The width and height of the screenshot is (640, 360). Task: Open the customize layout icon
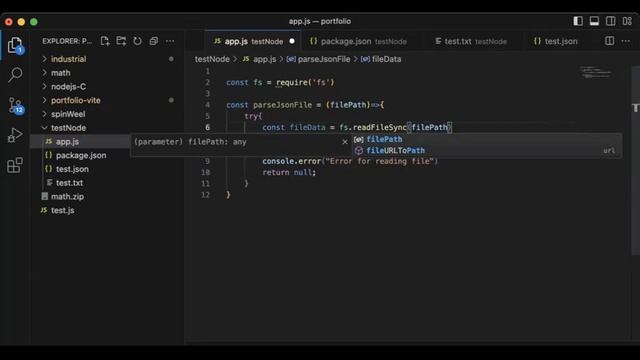(x=627, y=21)
